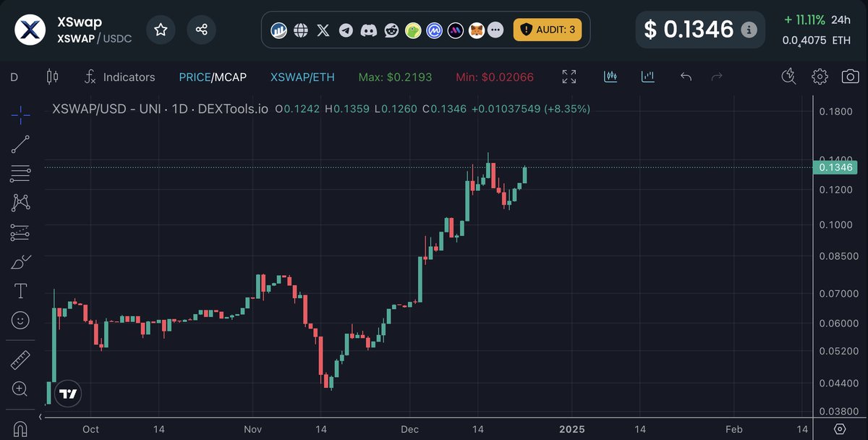View XSwap on CoinGecko
The image size is (868, 440).
413,30
